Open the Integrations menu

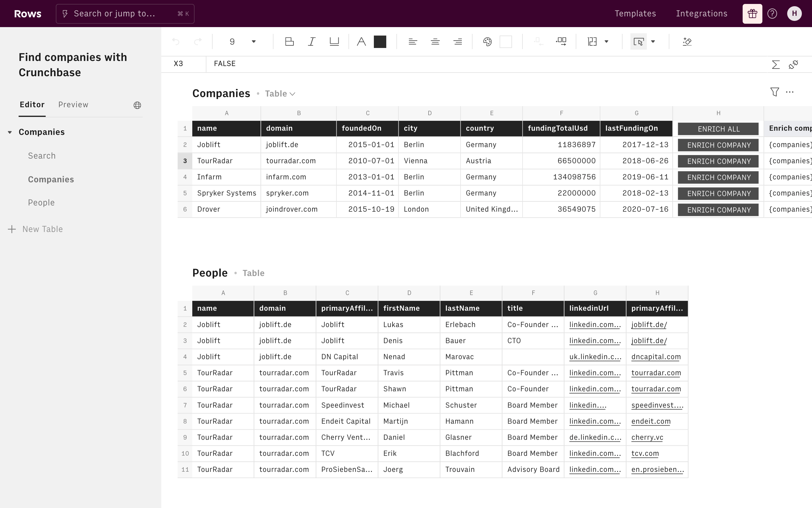(x=701, y=14)
